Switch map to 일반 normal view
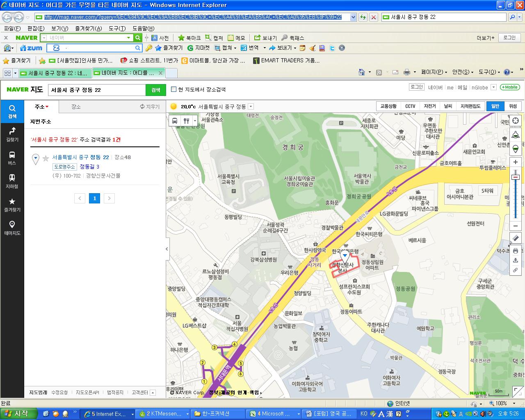The width and height of the screenshot is (525, 420). 495,106
